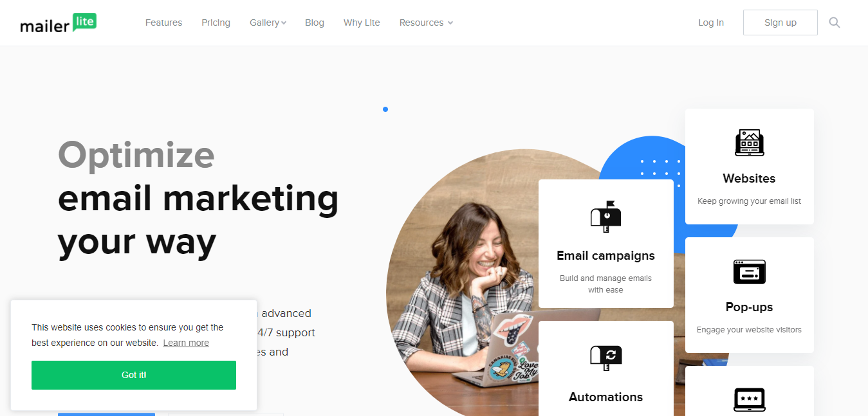Click the Automations mailbox icon
The height and width of the screenshot is (416, 868).
coord(605,358)
